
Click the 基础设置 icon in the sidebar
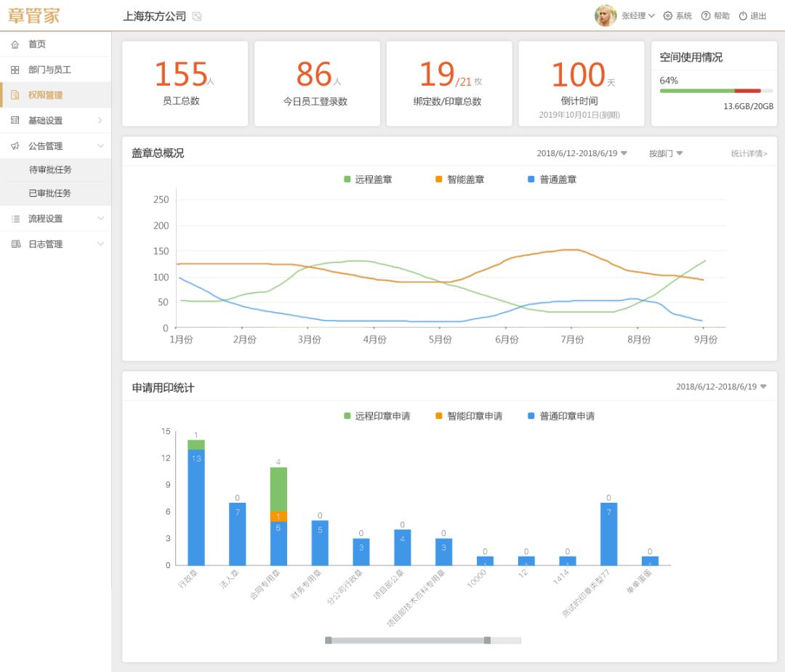click(x=15, y=121)
